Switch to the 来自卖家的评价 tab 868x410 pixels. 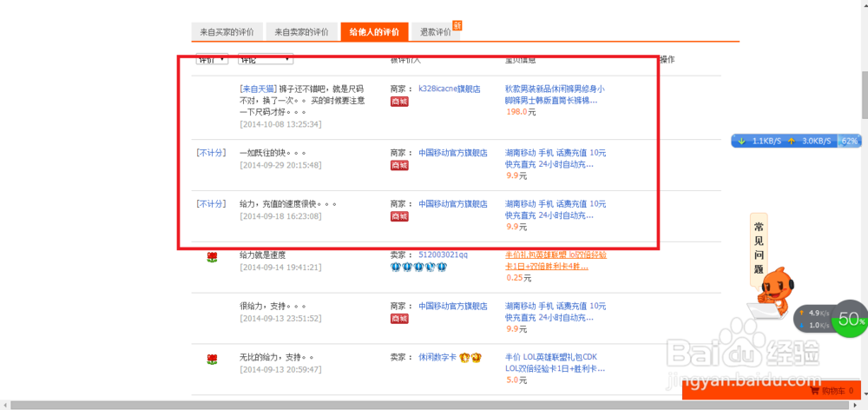(x=302, y=32)
